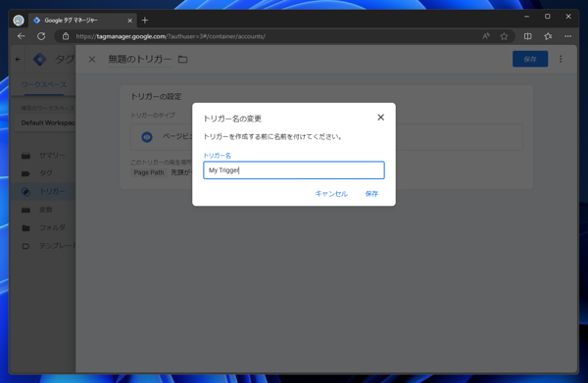Maximize the browser window

(x=548, y=17)
